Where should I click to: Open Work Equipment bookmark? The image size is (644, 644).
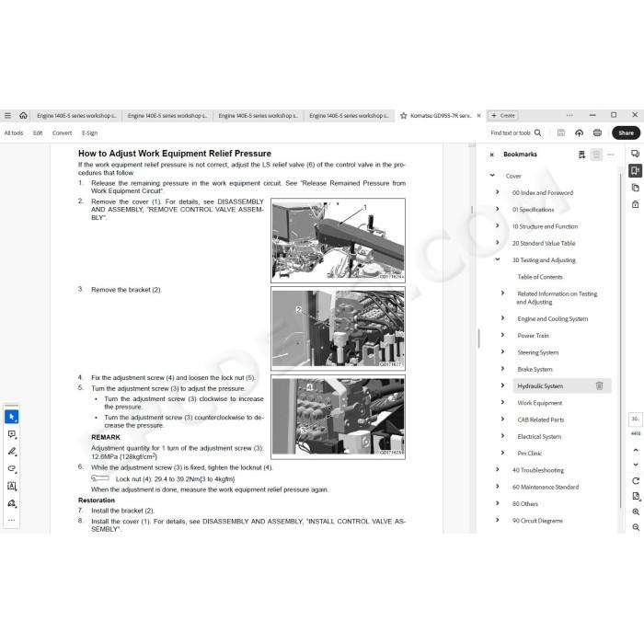coord(540,403)
